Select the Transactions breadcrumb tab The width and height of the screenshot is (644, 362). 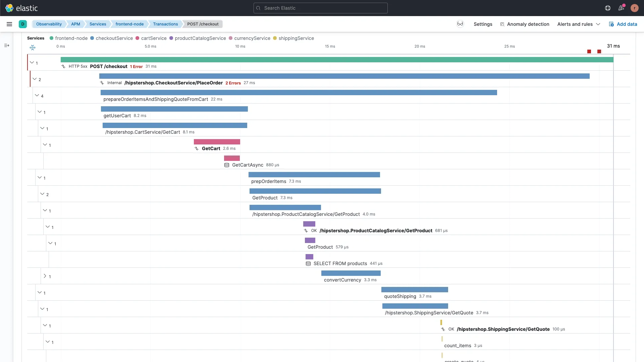(165, 24)
